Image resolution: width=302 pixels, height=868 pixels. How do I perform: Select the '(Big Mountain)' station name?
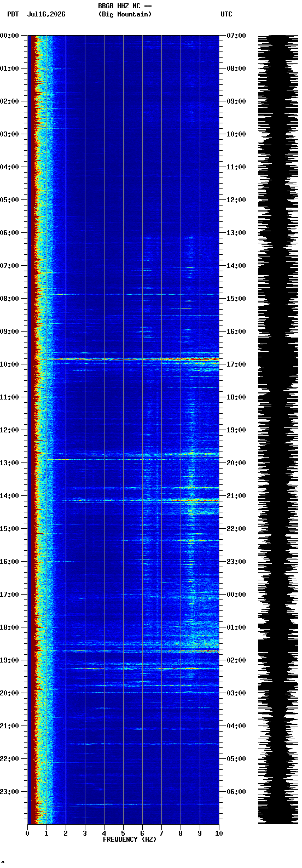tap(125, 14)
